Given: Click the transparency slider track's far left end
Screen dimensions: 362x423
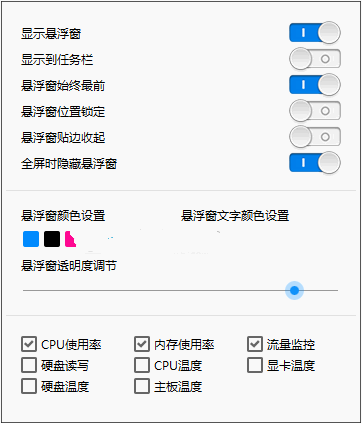Looking at the screenshot, I should (24, 290).
